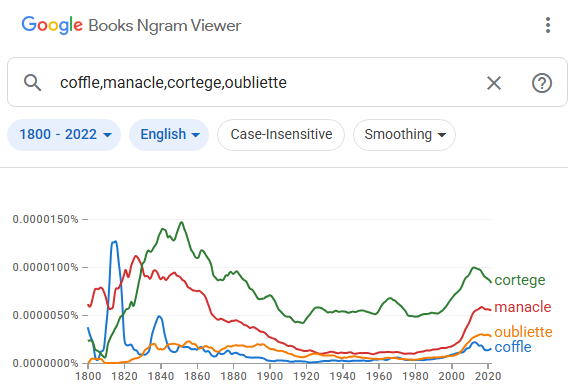Open the three-dot more options menu
Viewport: 568px width, 387px height.
548,25
